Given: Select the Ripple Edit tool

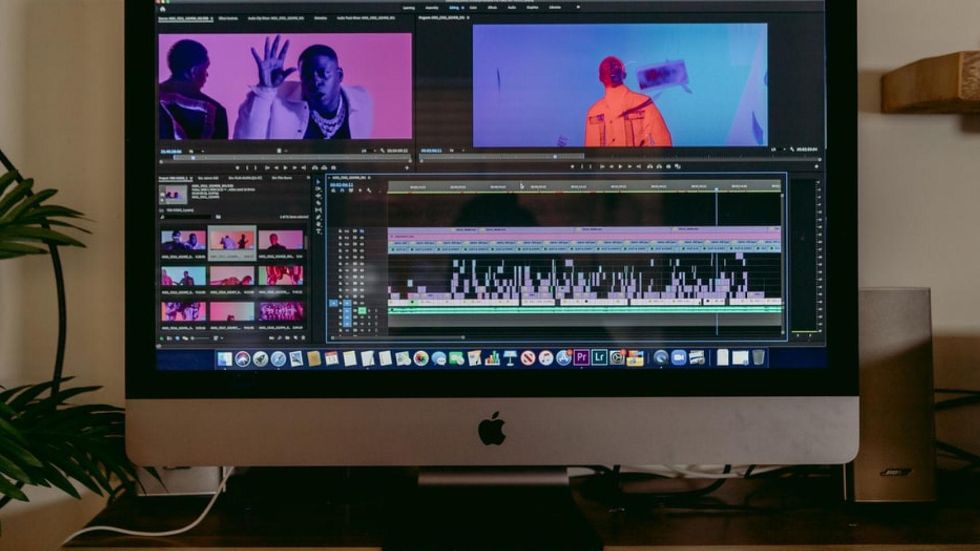Looking at the screenshot, I should coord(318,196).
